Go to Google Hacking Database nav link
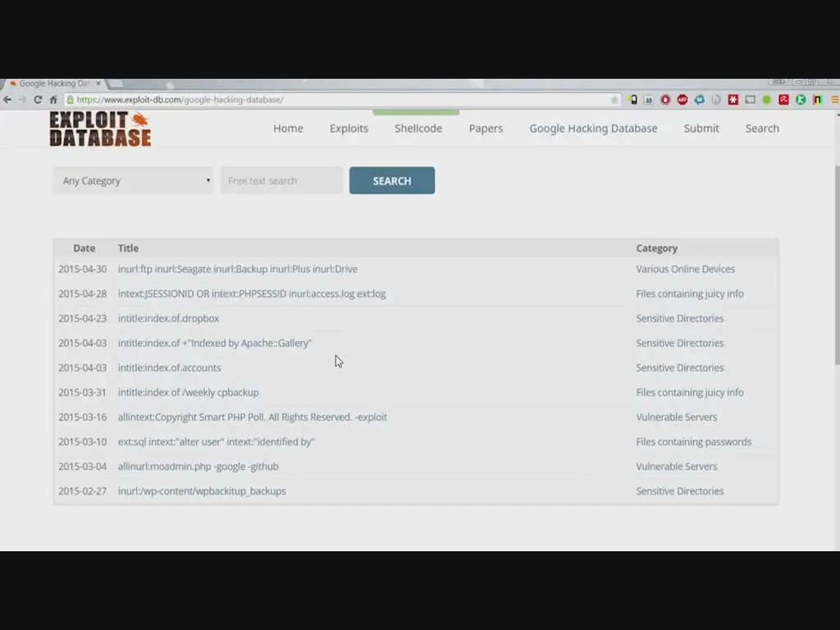Image resolution: width=840 pixels, height=630 pixels. click(x=593, y=129)
